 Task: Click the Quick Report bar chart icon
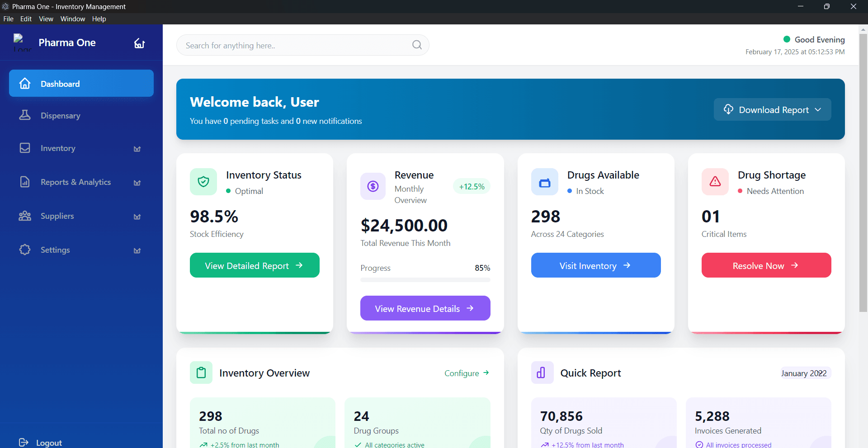point(542,373)
